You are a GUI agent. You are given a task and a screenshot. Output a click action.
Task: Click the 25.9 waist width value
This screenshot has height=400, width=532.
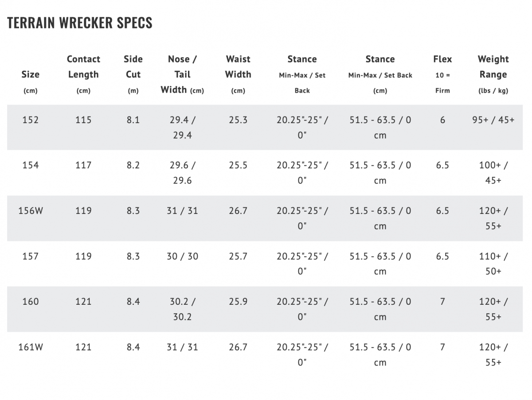tap(238, 302)
